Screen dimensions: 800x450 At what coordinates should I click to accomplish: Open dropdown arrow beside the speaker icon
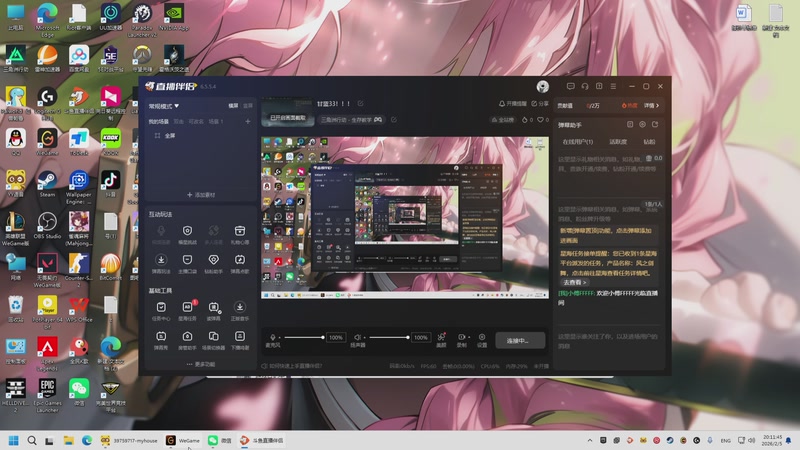pyautogui.click(x=364, y=337)
